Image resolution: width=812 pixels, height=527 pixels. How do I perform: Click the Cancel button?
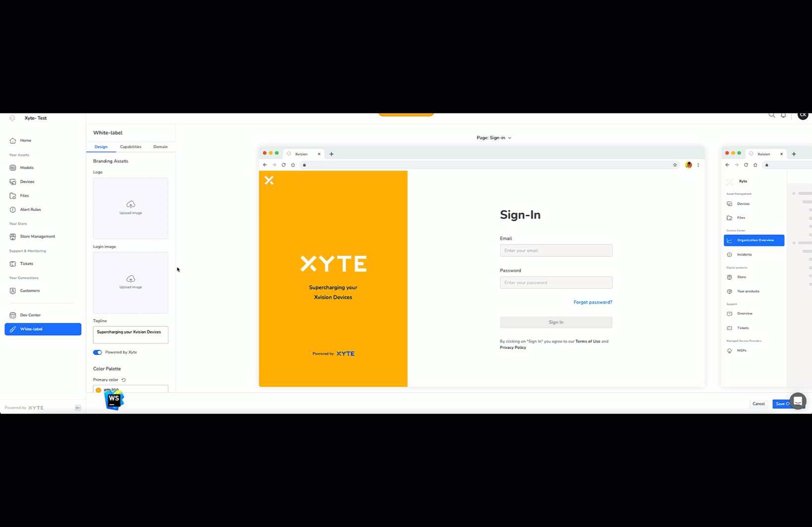click(x=759, y=404)
